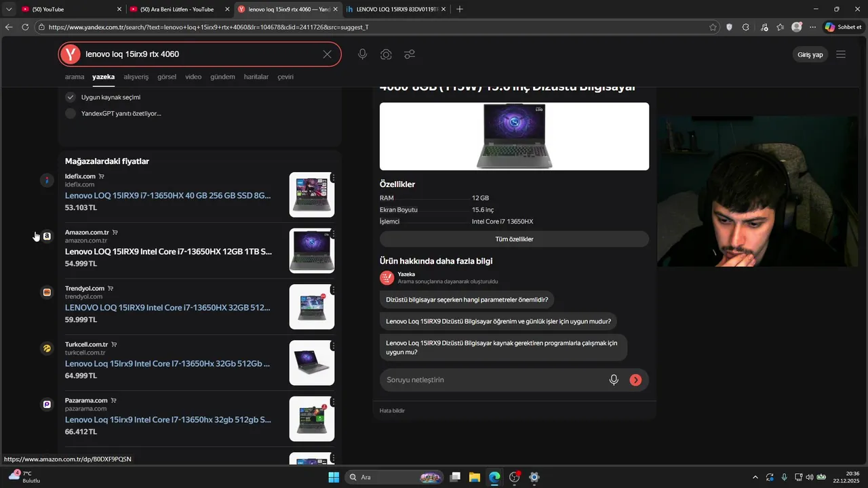Click the large Lenovo LOQ product image
Viewport: 868px width, 488px height.
pyautogui.click(x=514, y=136)
